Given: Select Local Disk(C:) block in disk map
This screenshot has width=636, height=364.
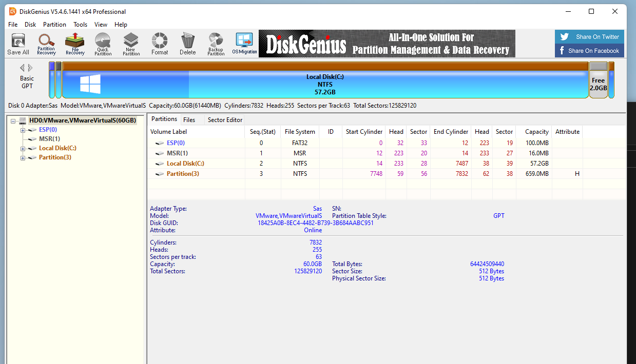Looking at the screenshot, I should 325,80.
